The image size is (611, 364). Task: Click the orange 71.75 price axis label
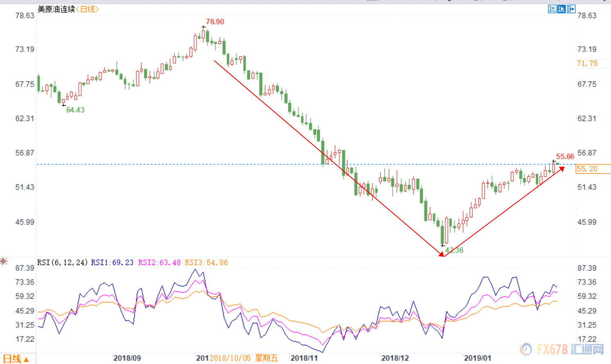[x=587, y=63]
